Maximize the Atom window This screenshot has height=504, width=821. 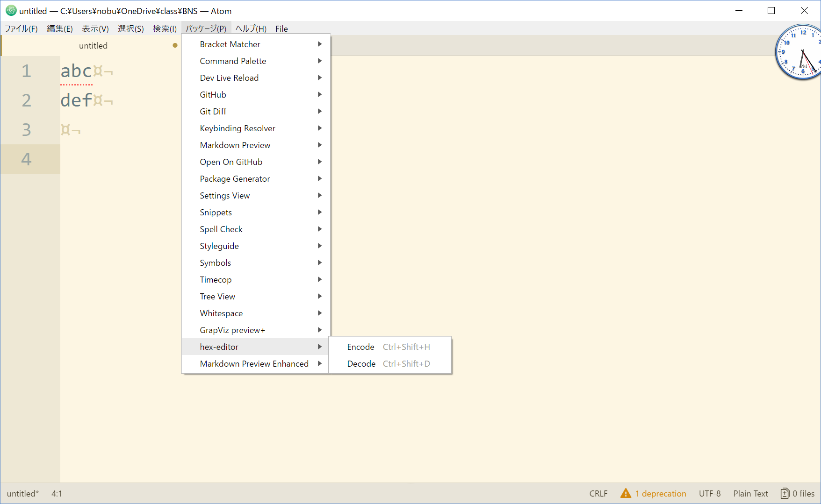(771, 11)
